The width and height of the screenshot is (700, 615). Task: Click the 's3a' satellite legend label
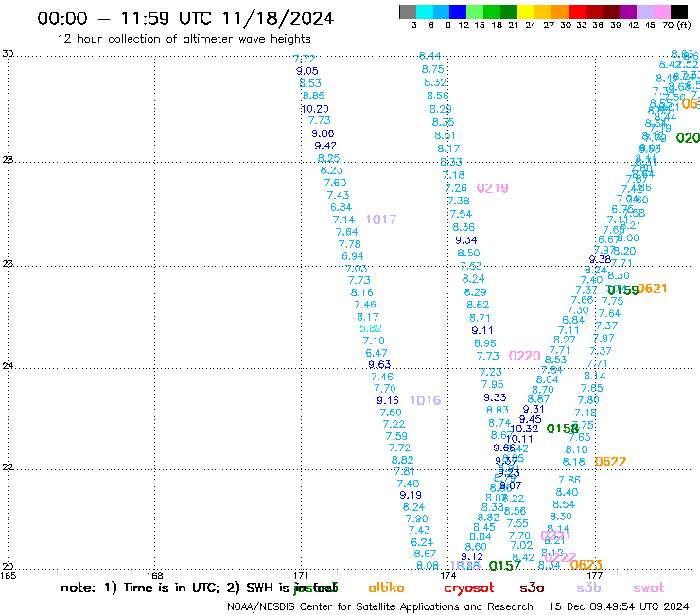point(532,588)
